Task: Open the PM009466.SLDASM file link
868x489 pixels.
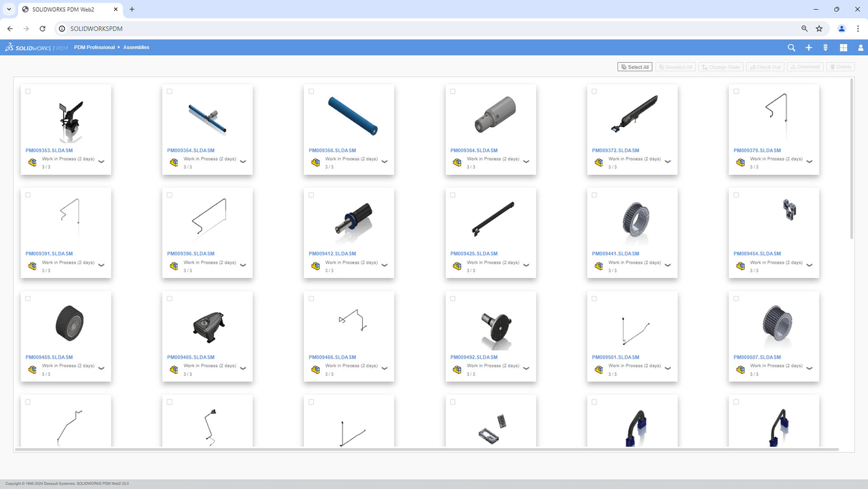Action: point(332,357)
